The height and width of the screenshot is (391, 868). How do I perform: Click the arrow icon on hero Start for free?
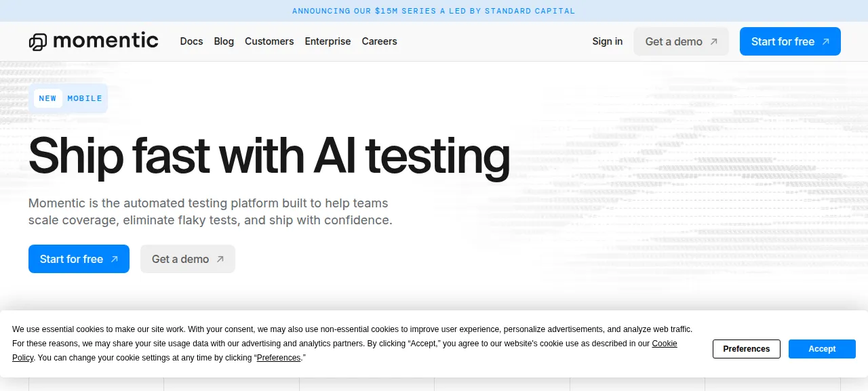114,259
